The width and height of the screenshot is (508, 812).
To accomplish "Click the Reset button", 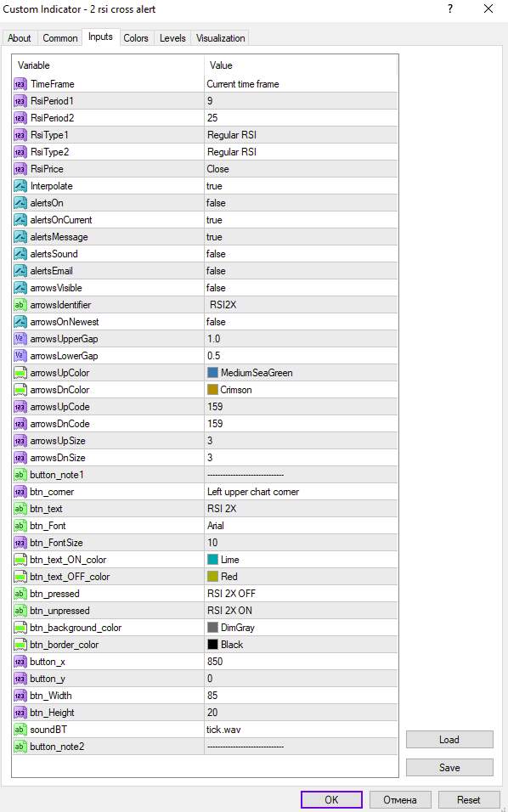I will pyautogui.click(x=469, y=799).
